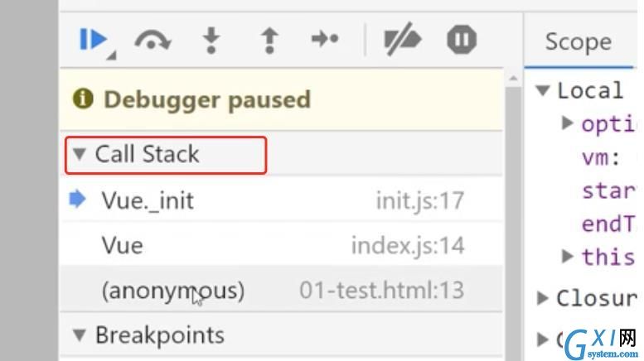Select the Vue._init call stack frame
This screenshot has width=644, height=361.
282,200
